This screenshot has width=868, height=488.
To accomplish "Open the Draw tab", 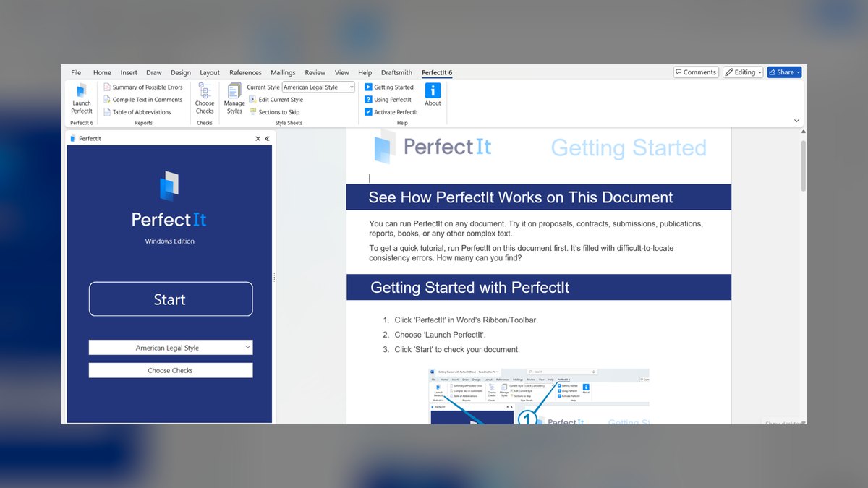I will [154, 72].
